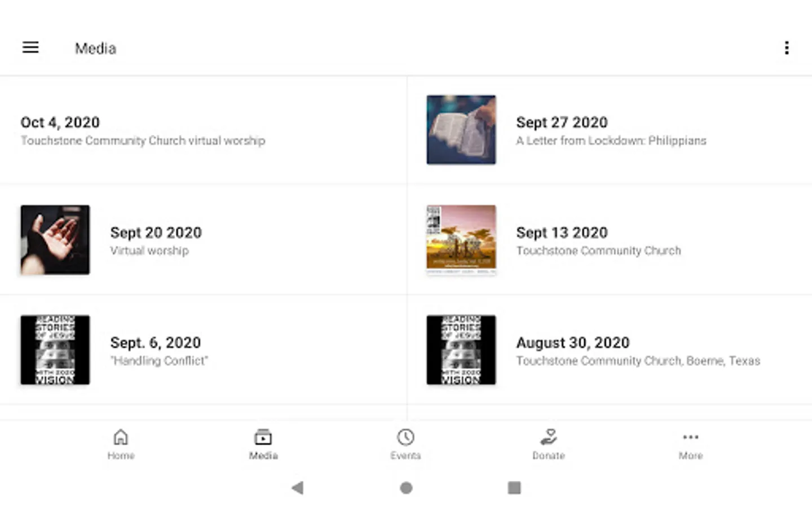Open the August 30, 2020 Vision thumbnail
The height and width of the screenshot is (508, 812).
point(461,350)
